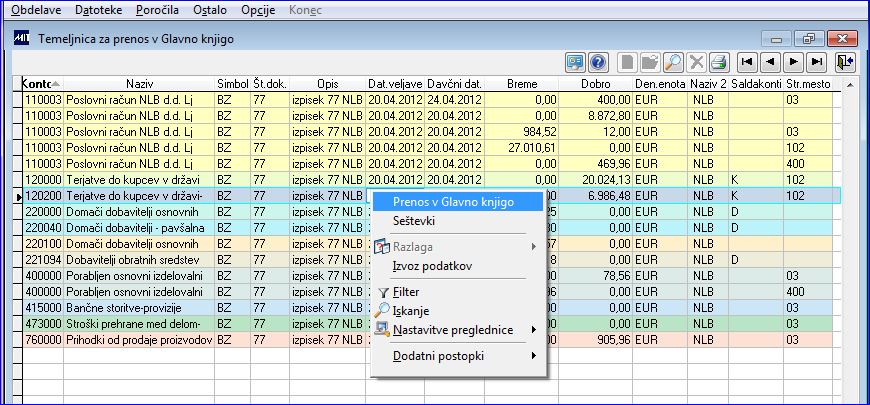Select the konto cell 220100
870x405 pixels.
tap(43, 244)
